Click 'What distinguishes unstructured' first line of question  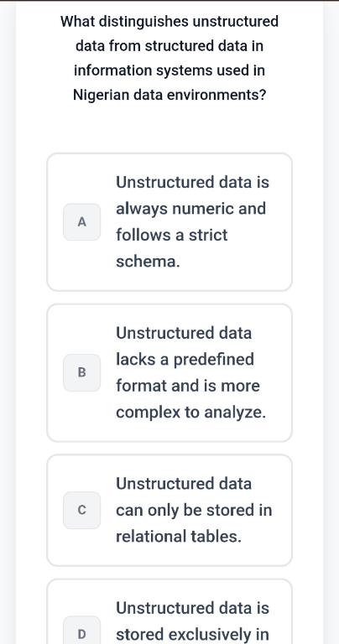tap(169, 21)
